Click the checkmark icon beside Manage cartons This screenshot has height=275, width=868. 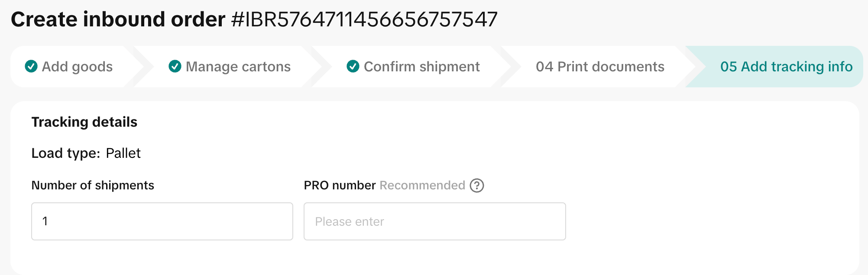point(175,66)
